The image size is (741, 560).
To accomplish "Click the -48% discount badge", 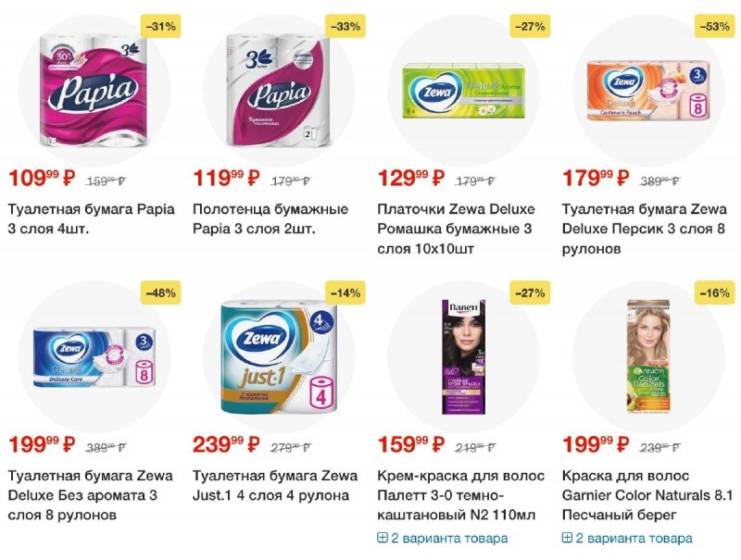I will pyautogui.click(x=160, y=292).
